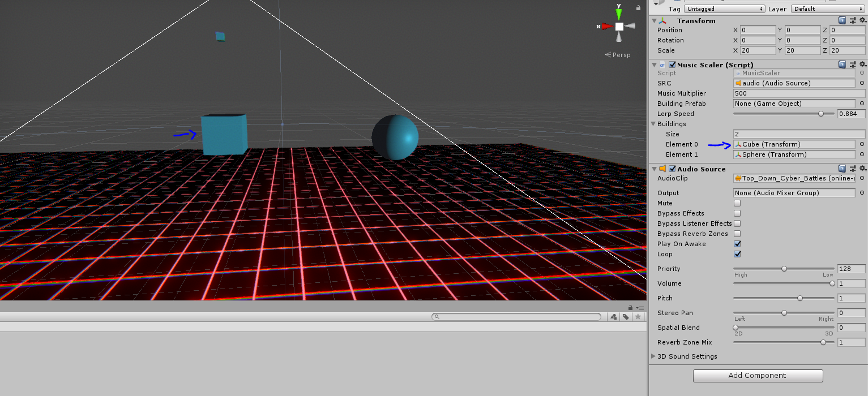Viewport: 868px width, 396px height.
Task: Expand the 3D Sound Settings foldout
Action: point(653,356)
